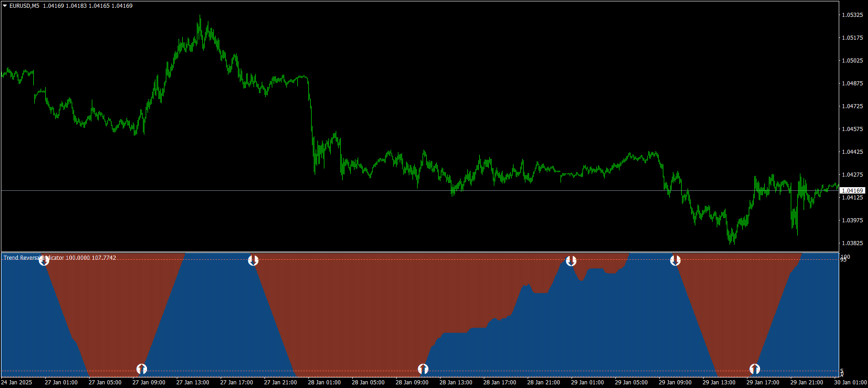The width and height of the screenshot is (868, 388).
Task: Click the 24 Jan 2025 date label
Action: [17, 383]
